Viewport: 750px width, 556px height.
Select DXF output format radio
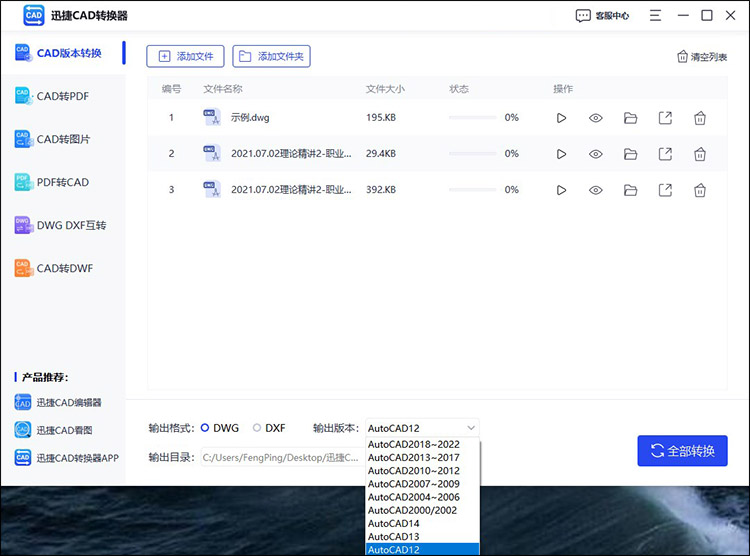(x=257, y=428)
